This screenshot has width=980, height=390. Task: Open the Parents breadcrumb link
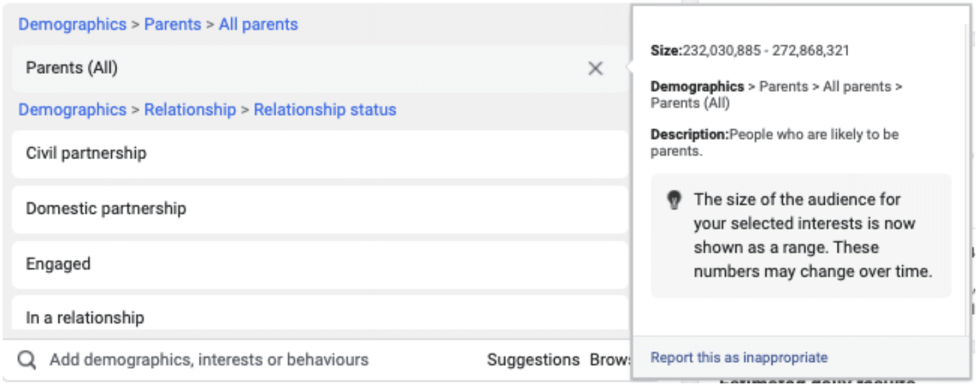click(x=172, y=24)
